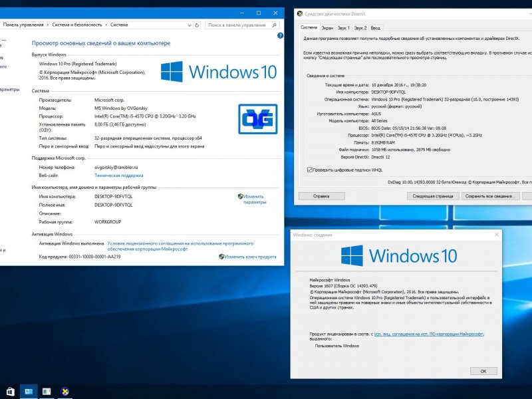
Task: Switch to the Ввод tab
Action: [x=375, y=28]
